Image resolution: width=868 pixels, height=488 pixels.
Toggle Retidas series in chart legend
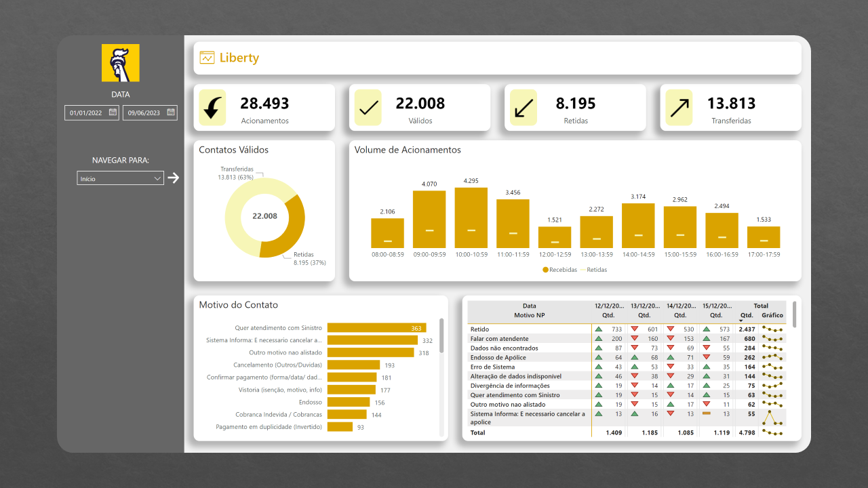pos(593,270)
